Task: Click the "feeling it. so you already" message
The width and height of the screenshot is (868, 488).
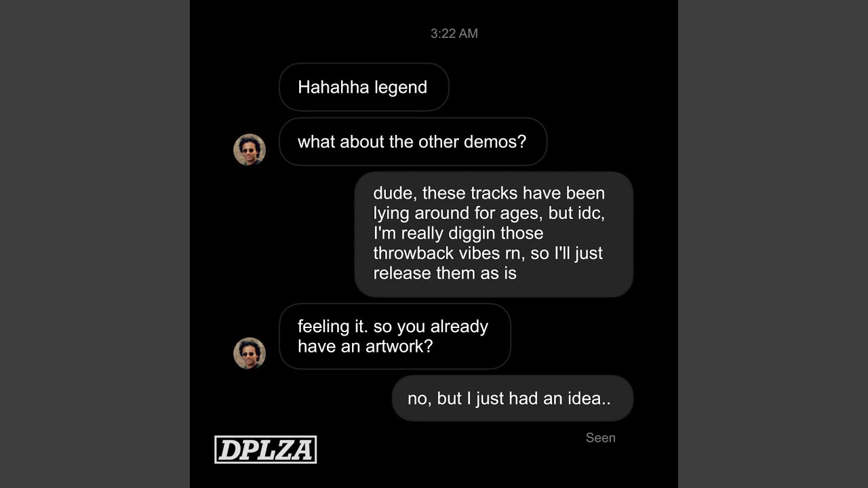Action: 395,336
